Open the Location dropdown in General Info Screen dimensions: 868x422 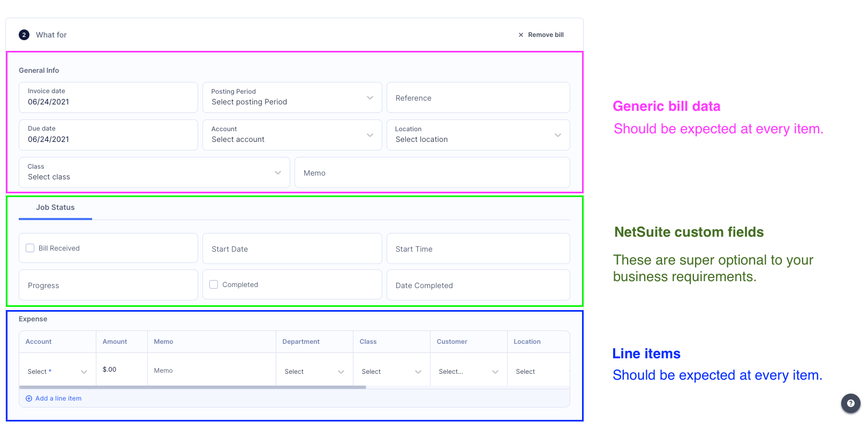478,135
